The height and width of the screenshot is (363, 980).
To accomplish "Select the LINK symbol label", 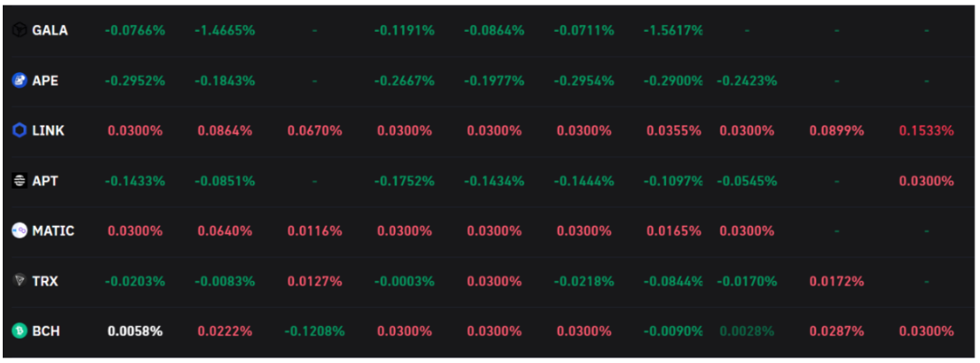I will point(48,131).
